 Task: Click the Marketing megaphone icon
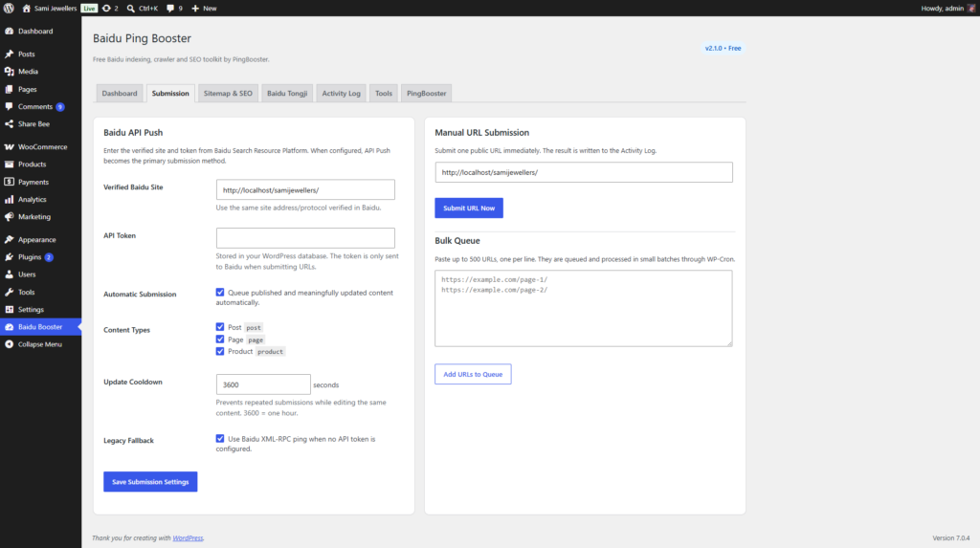[10, 217]
